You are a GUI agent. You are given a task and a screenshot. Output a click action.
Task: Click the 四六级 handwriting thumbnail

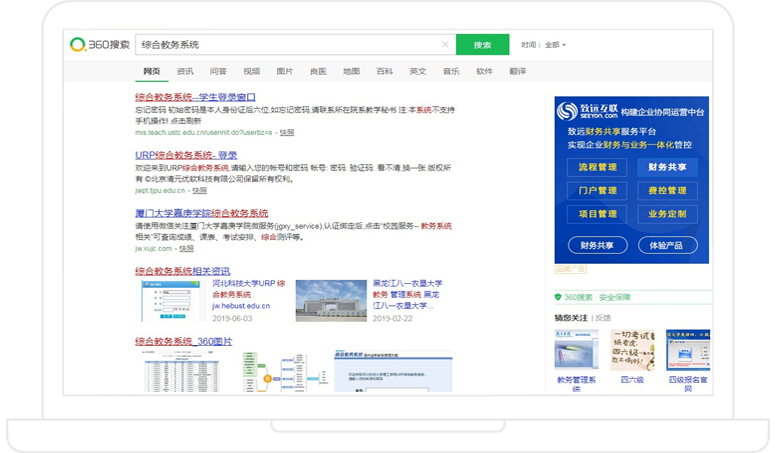[632, 350]
